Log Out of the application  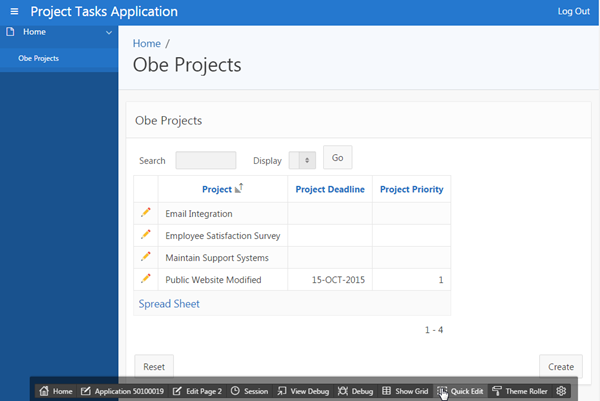click(x=573, y=11)
